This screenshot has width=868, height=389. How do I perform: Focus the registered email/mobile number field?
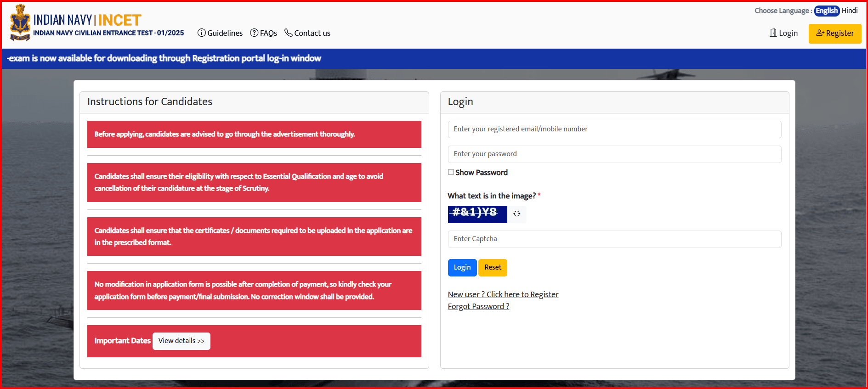[x=614, y=130]
